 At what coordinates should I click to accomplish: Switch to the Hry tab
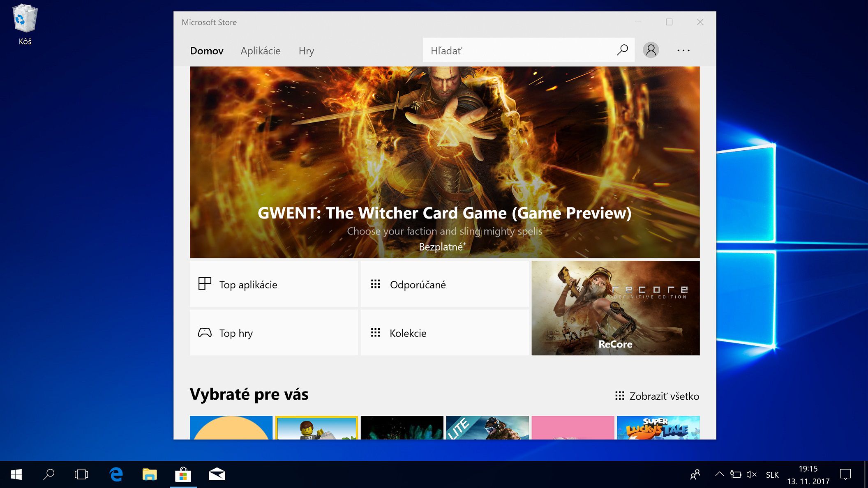click(x=306, y=51)
